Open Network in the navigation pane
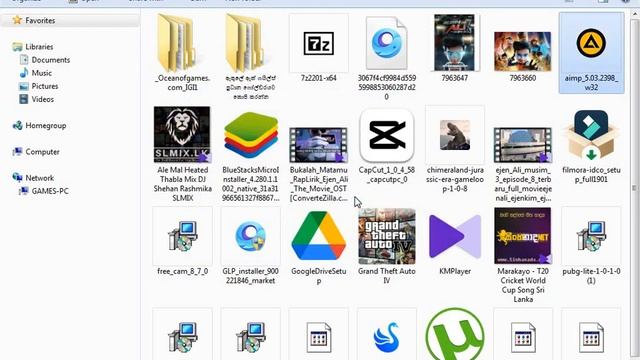This screenshot has height=360, width=640. pyautogui.click(x=40, y=178)
